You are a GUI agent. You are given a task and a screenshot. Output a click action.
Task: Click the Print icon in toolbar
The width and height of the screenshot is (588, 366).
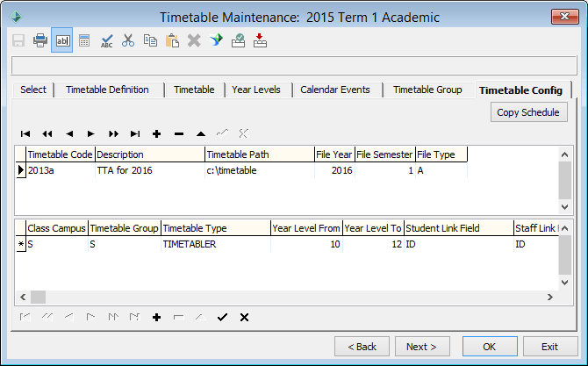point(40,40)
